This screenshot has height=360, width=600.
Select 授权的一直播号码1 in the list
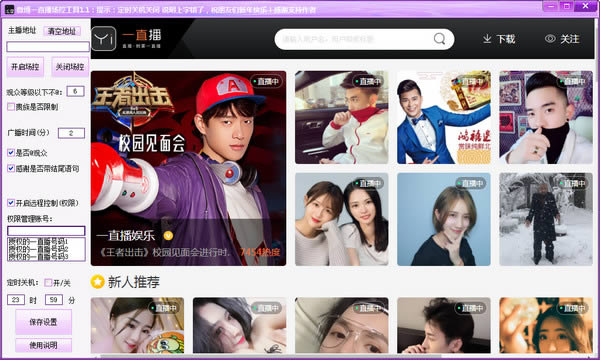coord(38,242)
